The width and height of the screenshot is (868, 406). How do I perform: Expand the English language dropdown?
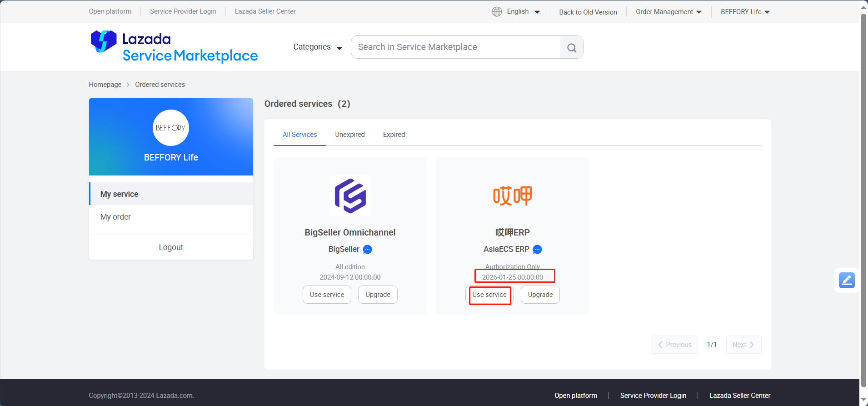pyautogui.click(x=523, y=11)
